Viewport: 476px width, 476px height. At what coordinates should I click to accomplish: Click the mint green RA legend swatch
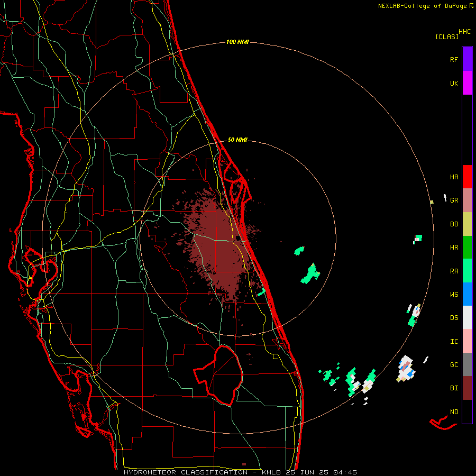point(467,271)
